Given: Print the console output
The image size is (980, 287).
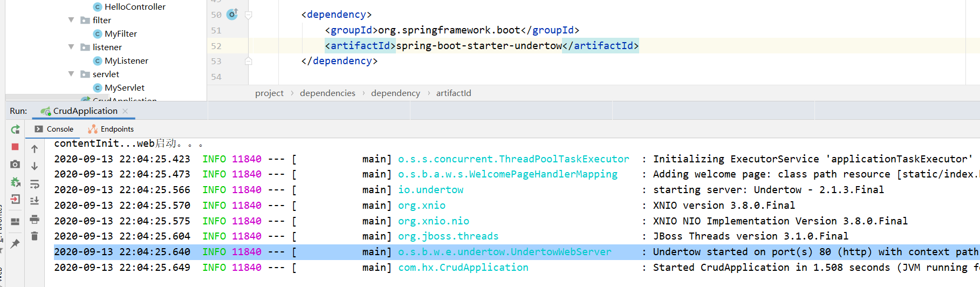Looking at the screenshot, I should coord(35,219).
